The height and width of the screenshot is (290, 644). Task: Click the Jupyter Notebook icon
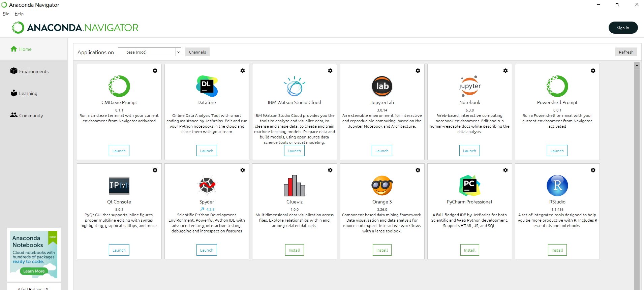[x=470, y=86]
